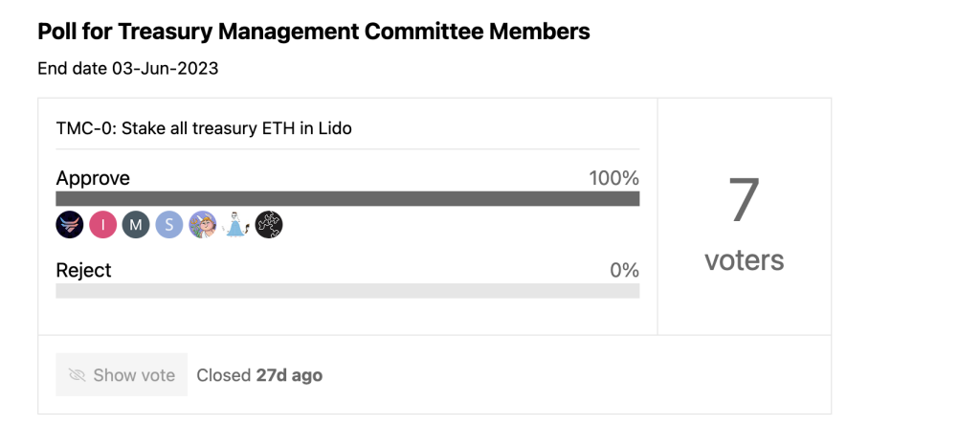Select the black puzzle-pattern voter avatar
Image resolution: width=980 pixels, height=448 pixels.
pos(269,224)
